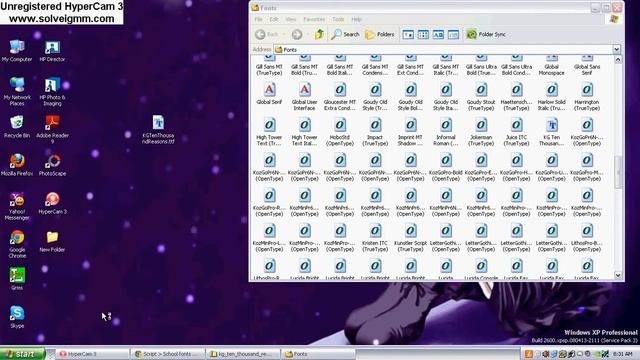This screenshot has width=640, height=360.
Task: Click the Folder Sync toolbar button
Action: (x=486, y=34)
